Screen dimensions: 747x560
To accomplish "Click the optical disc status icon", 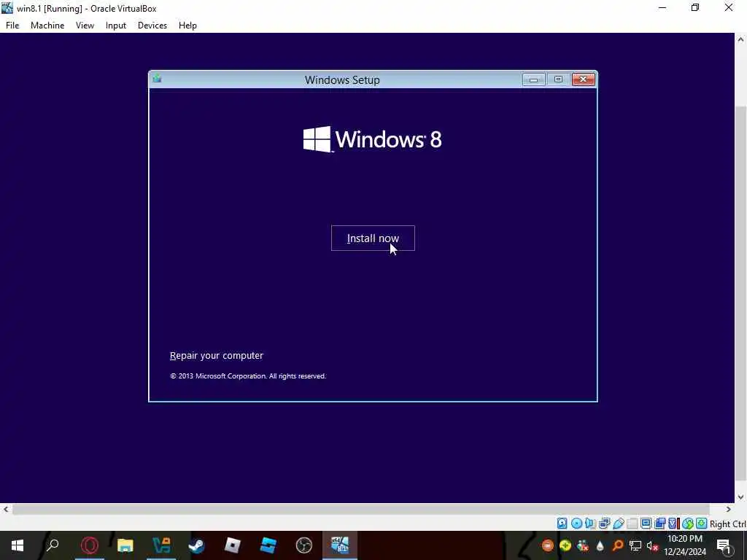I will (576, 524).
